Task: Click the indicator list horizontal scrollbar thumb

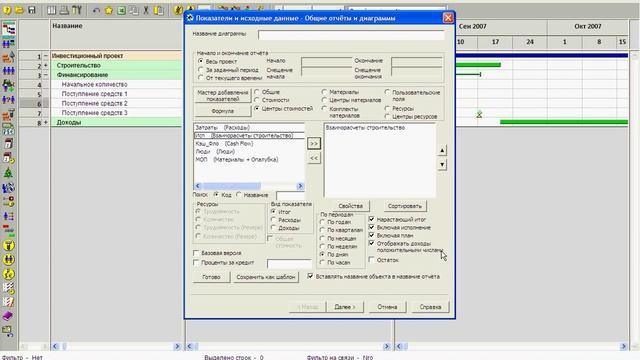Action: [x=232, y=186]
